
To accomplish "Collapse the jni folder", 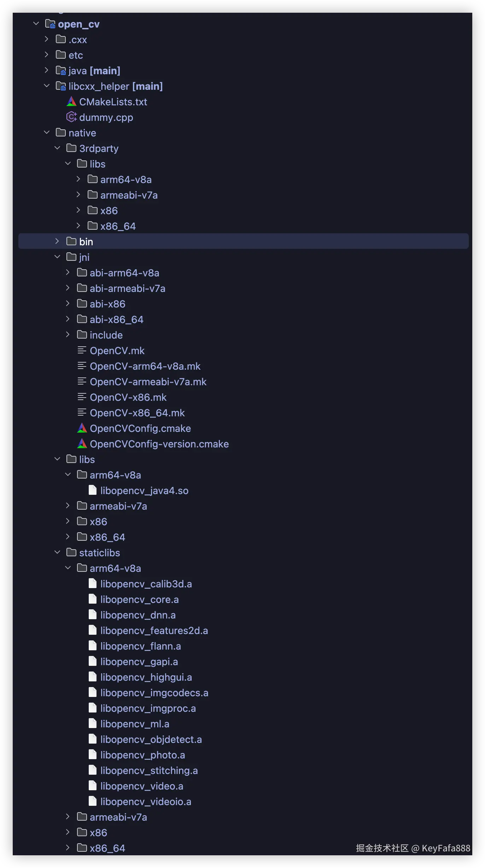I will coord(57,257).
